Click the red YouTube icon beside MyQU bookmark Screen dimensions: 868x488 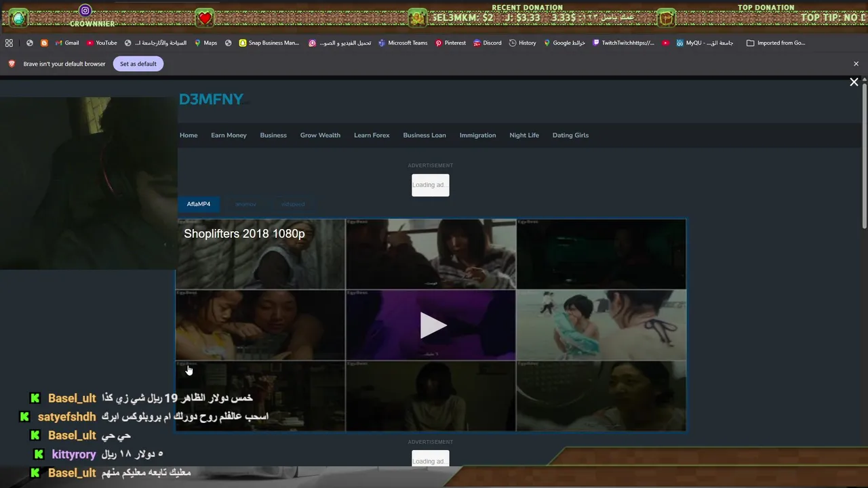(665, 43)
